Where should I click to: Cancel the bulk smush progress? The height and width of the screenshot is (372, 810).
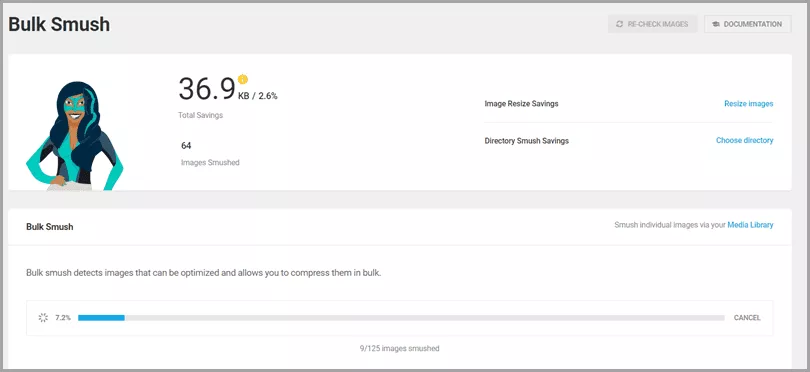747,318
